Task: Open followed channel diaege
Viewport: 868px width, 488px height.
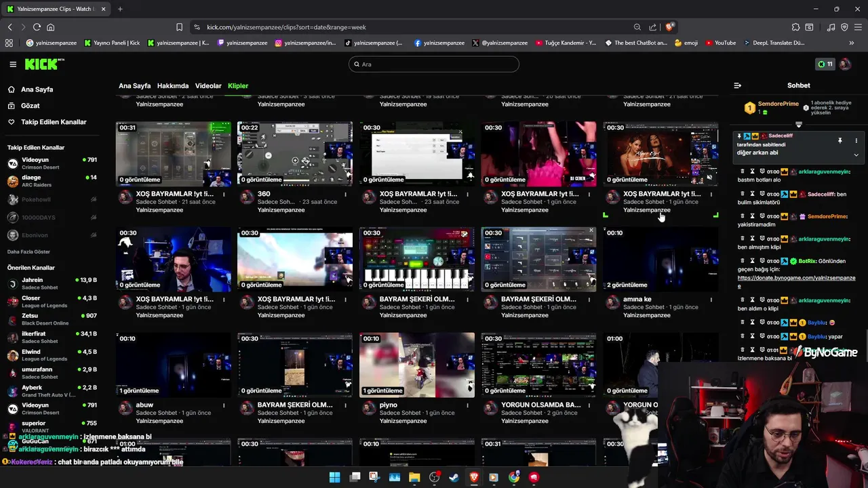Action: (x=52, y=181)
